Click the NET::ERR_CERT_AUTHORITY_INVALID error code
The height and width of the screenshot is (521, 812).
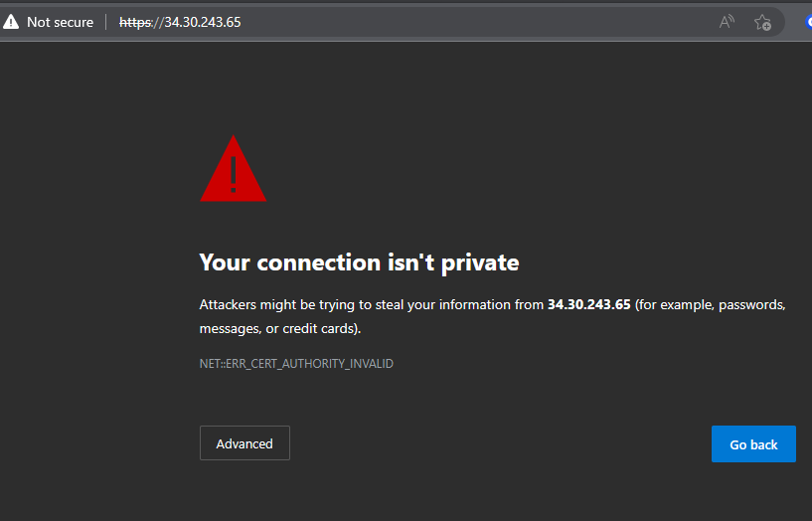tap(296, 364)
